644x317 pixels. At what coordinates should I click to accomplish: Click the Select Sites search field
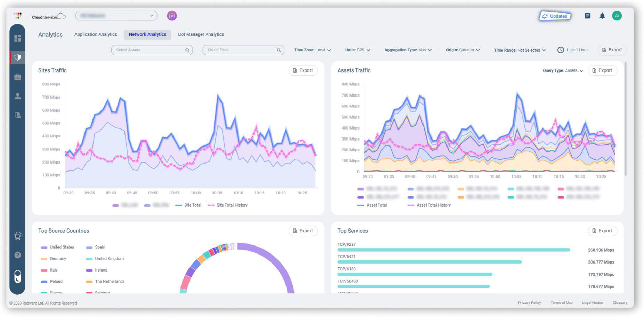click(243, 50)
